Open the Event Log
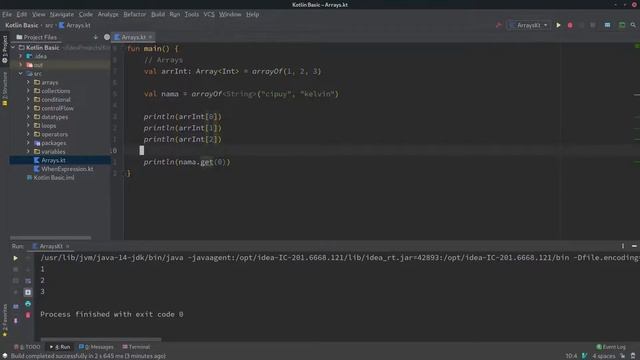 click(x=611, y=347)
